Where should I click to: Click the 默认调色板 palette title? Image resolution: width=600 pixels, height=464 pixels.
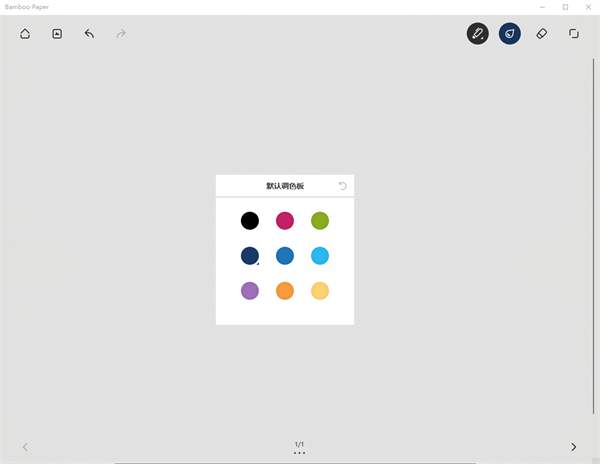point(285,186)
